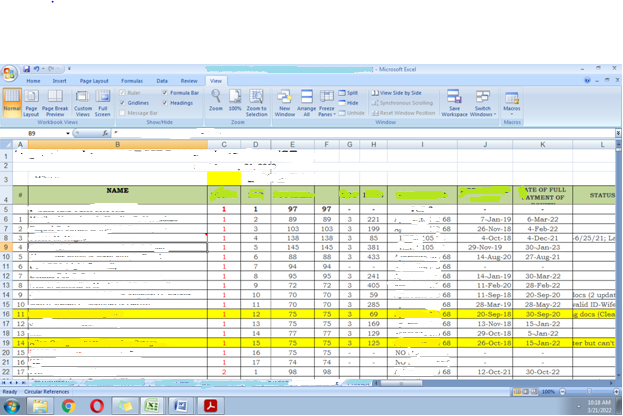
Task: Switch to the Review ribbon tab
Action: point(189,81)
